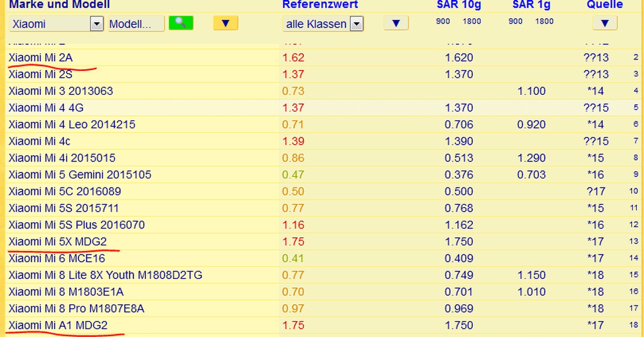
Task: Click the Referenzwert column header
Action: [x=320, y=5]
